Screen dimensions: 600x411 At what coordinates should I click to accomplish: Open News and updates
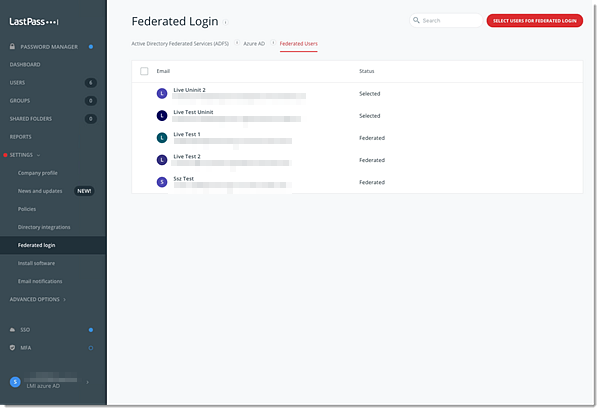click(40, 191)
